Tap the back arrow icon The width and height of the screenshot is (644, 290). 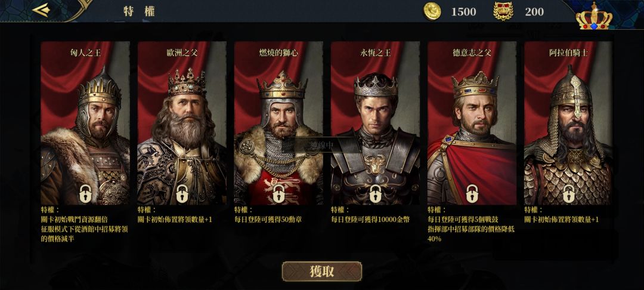(41, 10)
